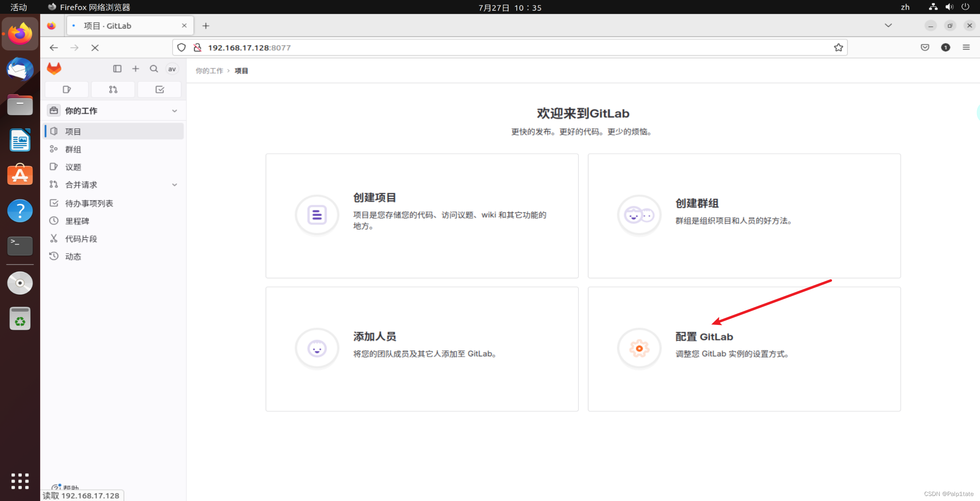Open Ubuntu Software from the dock

[x=20, y=175]
